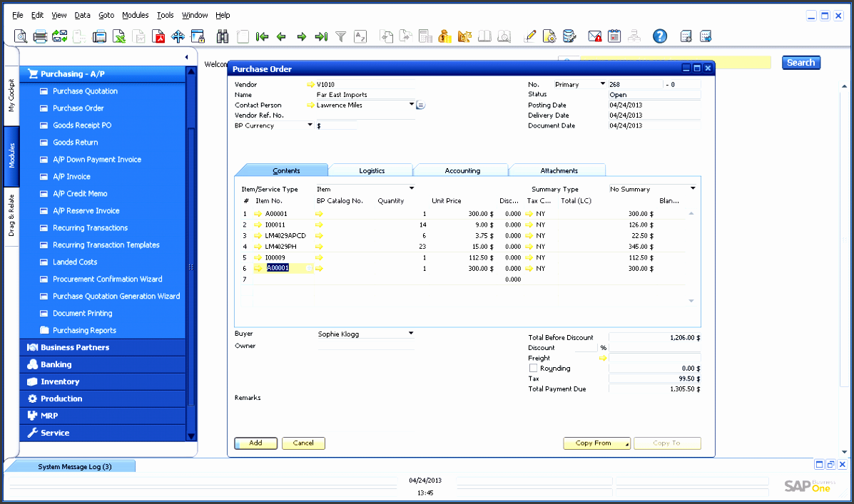Click the Fax toolbar icon

99,36
